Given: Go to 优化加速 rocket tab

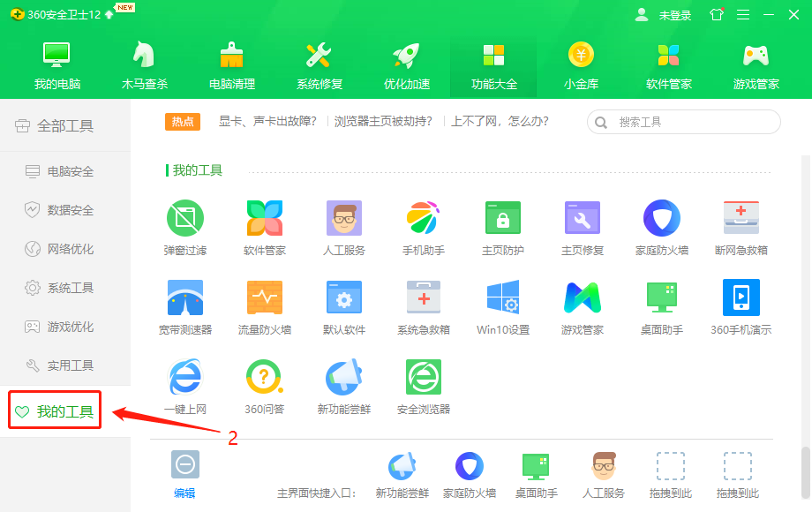Looking at the screenshot, I should pyautogui.click(x=407, y=65).
